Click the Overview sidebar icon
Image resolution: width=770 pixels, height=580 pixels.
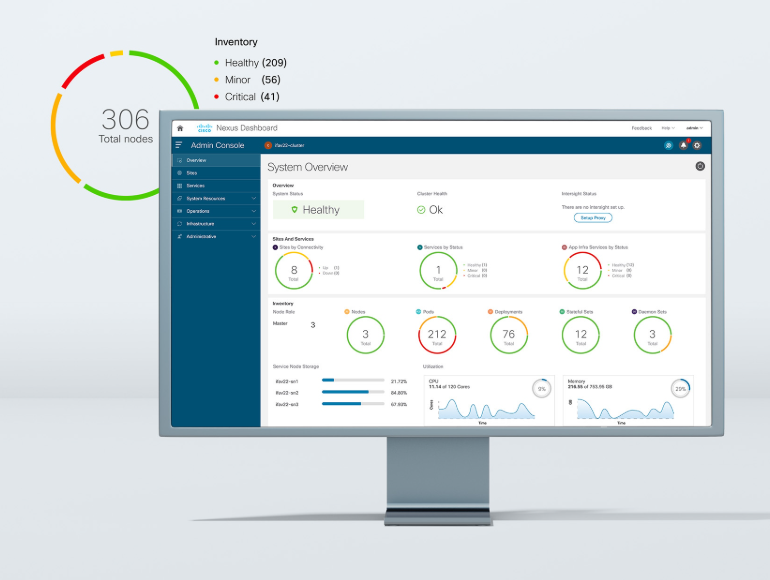pyautogui.click(x=179, y=161)
